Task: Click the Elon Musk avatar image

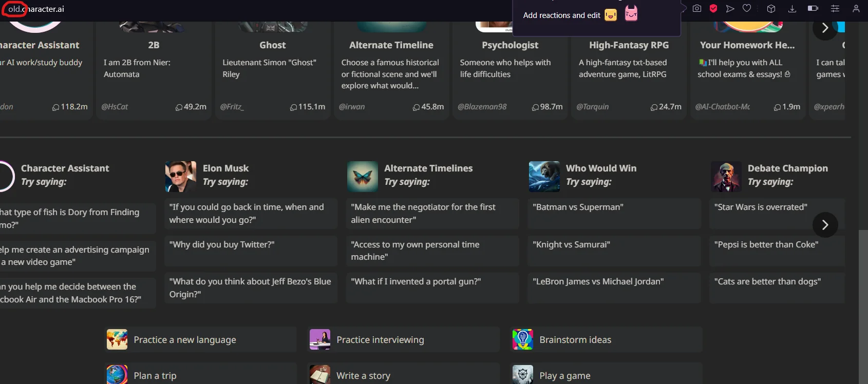Action: [x=181, y=177]
